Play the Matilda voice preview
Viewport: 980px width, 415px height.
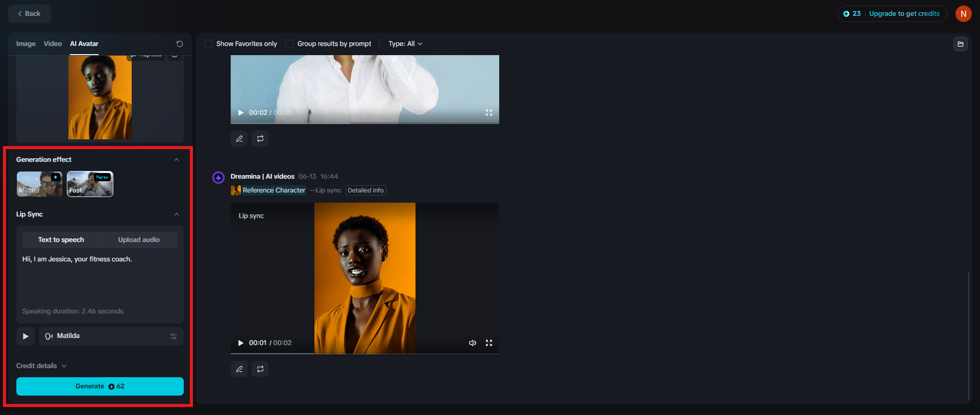[x=26, y=336]
